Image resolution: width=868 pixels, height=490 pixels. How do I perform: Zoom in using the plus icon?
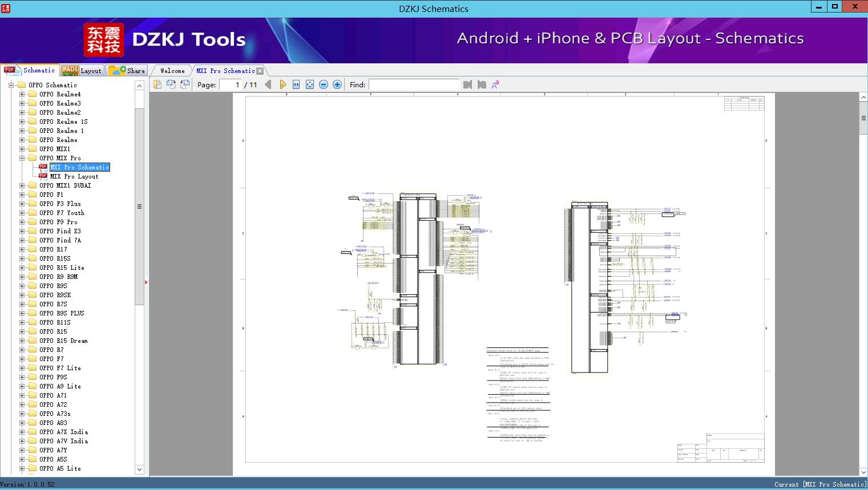pos(337,84)
